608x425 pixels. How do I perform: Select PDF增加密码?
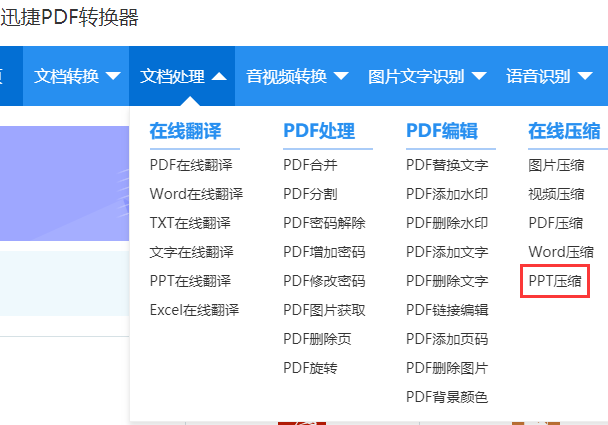tap(324, 252)
